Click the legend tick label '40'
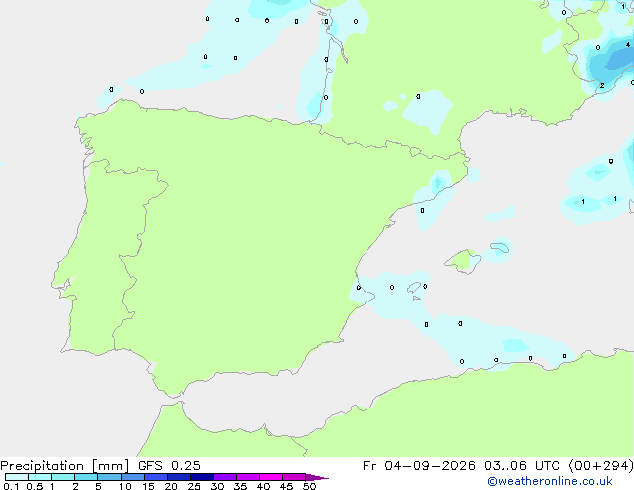The width and height of the screenshot is (634, 490). [x=263, y=486]
